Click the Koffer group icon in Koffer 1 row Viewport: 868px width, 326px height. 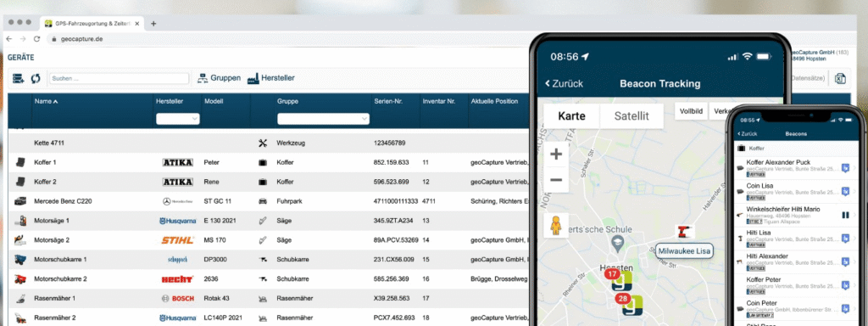263,162
